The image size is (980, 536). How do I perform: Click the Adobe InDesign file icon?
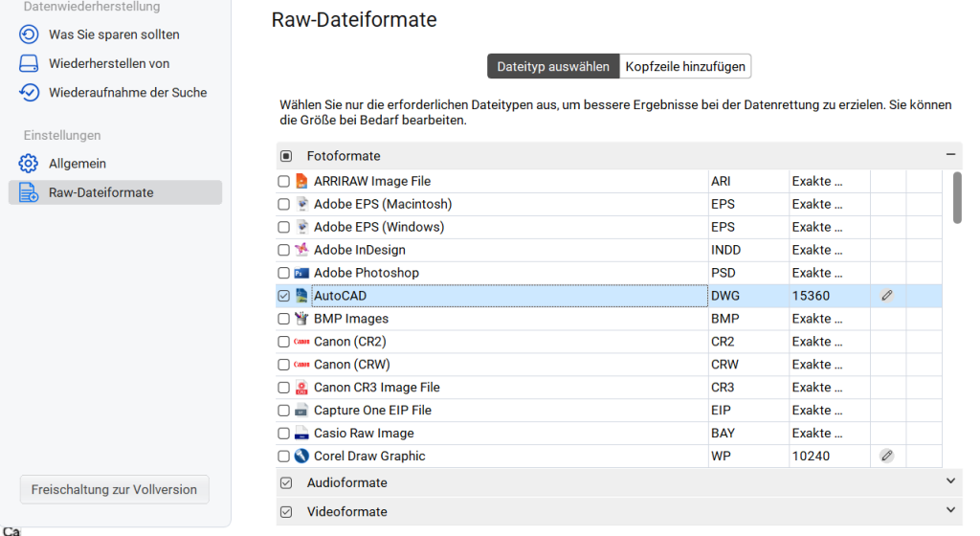click(x=301, y=250)
